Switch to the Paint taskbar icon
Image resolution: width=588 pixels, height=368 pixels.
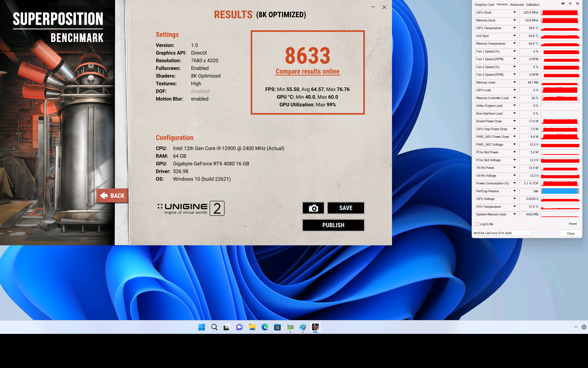pos(303,327)
